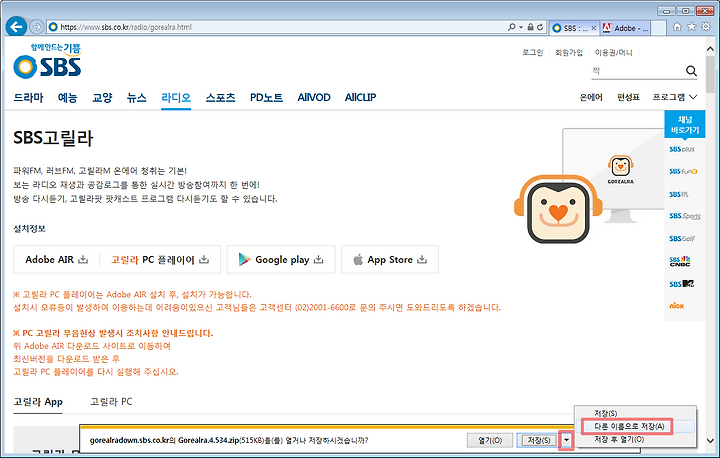
Task: Switch to the 고릴라 App tab
Action: [38, 401]
